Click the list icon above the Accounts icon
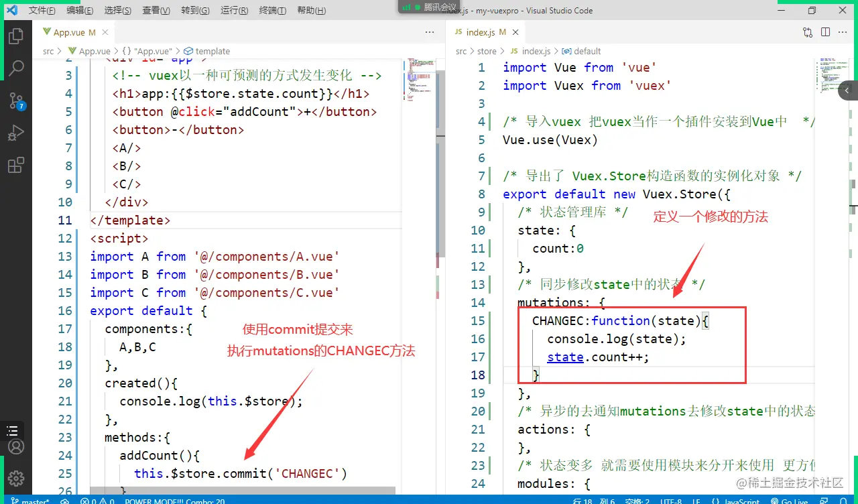Image resolution: width=858 pixels, height=504 pixels. coord(12,431)
